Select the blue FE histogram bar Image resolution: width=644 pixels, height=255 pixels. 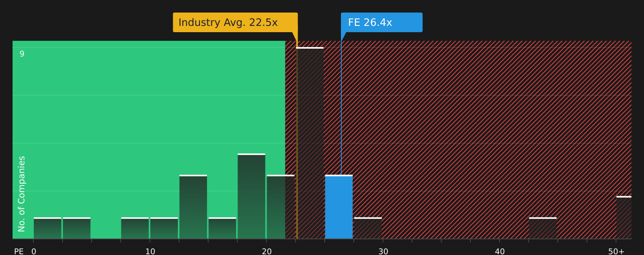(339, 207)
